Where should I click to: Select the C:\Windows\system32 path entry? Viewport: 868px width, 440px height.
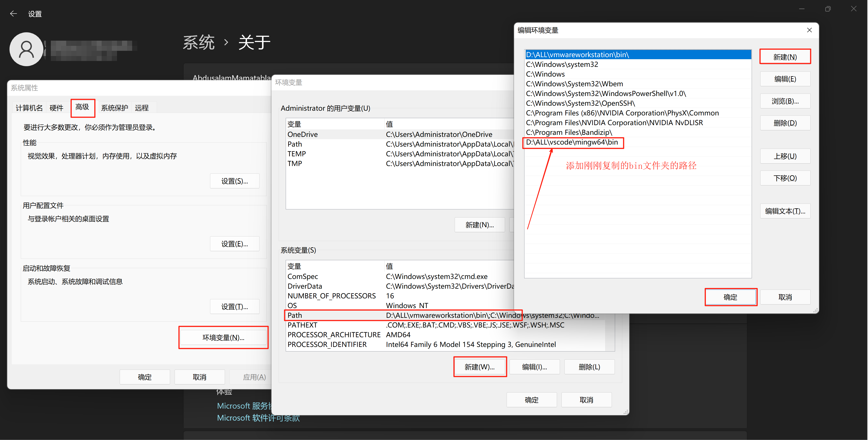pos(562,64)
